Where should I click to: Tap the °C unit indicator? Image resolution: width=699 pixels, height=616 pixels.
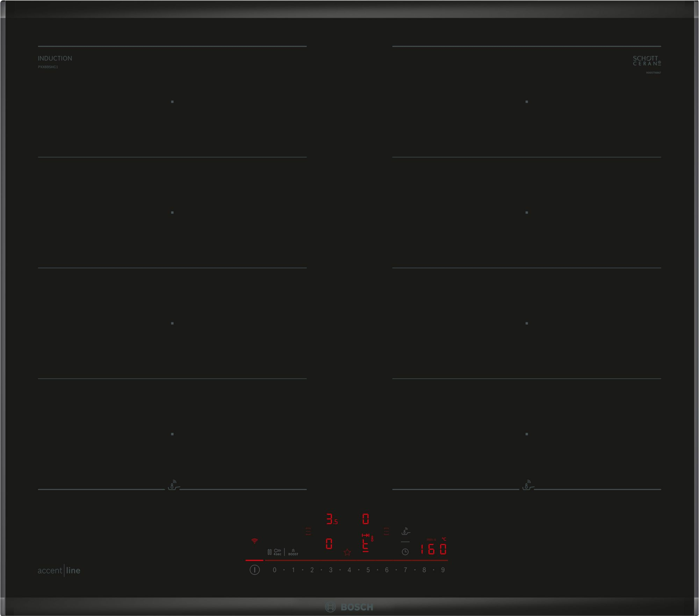coord(444,539)
